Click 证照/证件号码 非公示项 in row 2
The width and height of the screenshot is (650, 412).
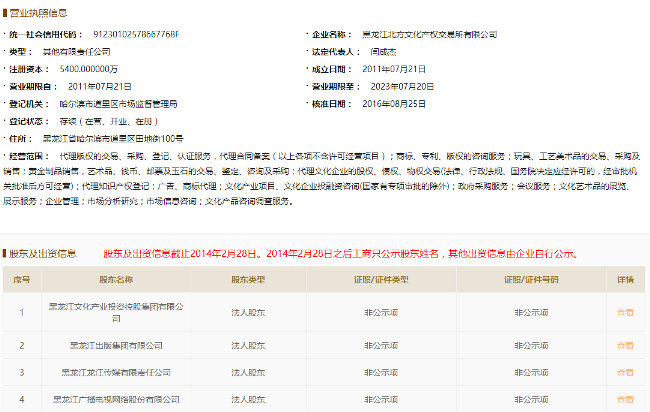pos(531,345)
